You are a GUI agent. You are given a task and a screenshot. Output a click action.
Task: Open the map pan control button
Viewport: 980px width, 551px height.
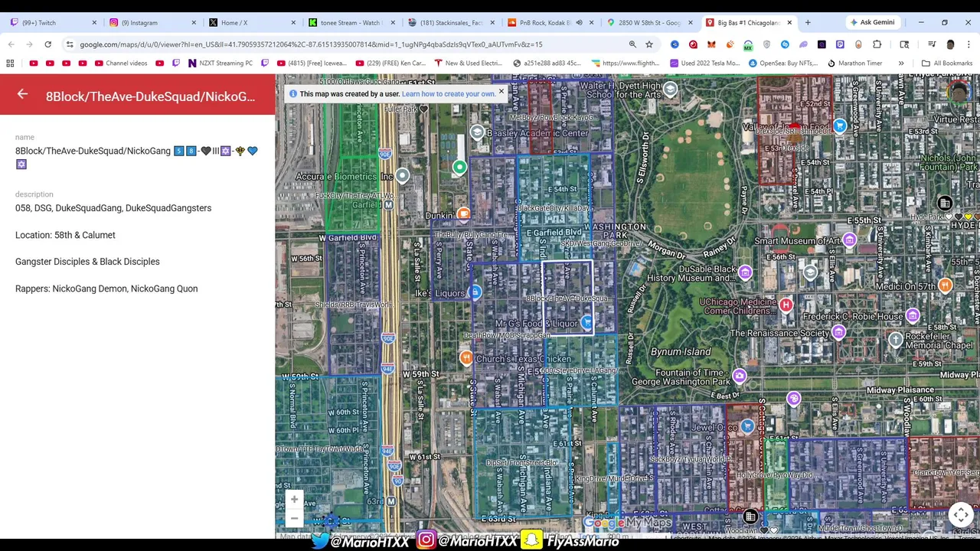point(961,514)
